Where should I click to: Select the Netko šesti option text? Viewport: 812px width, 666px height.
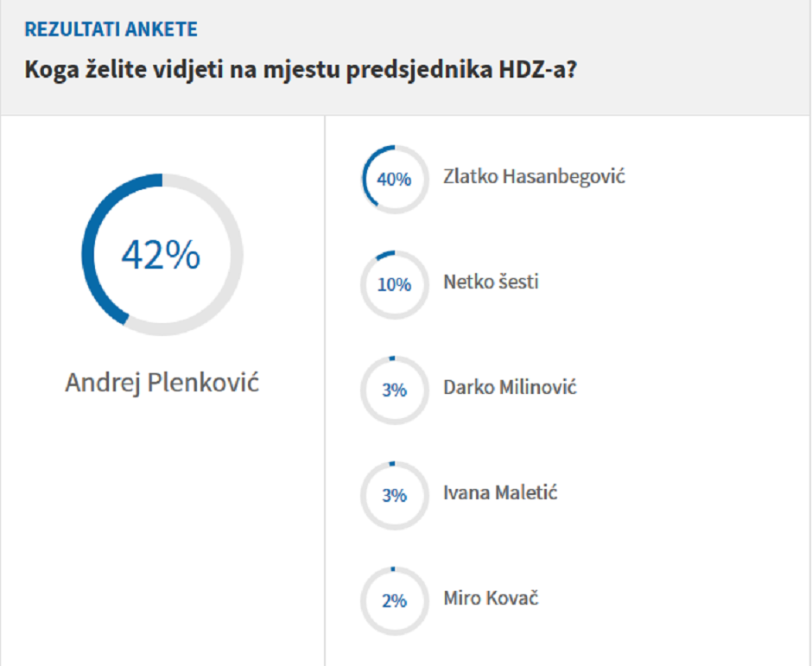point(491,282)
